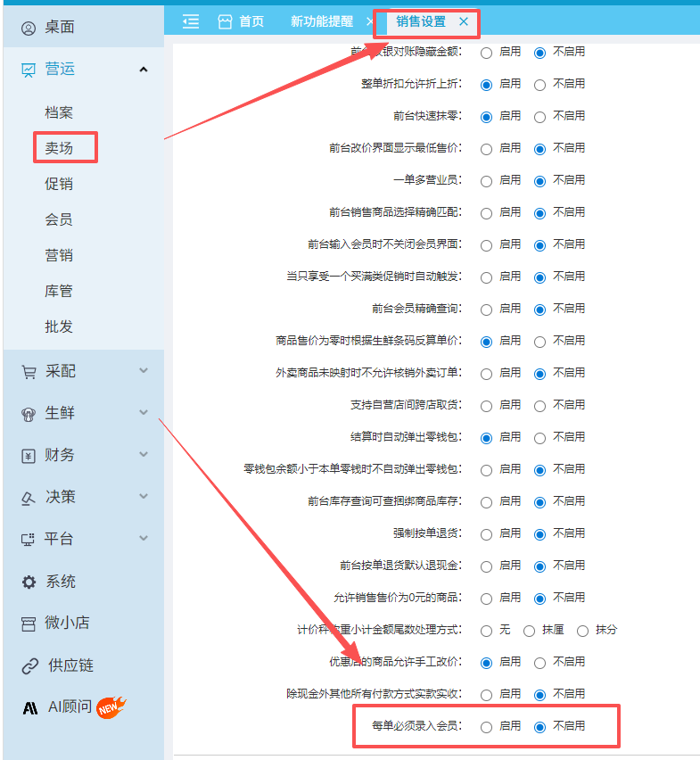This screenshot has height=760, width=700.
Task: Enable 外卖商品未映射时不允许核销外卖订单
Action: point(486,374)
